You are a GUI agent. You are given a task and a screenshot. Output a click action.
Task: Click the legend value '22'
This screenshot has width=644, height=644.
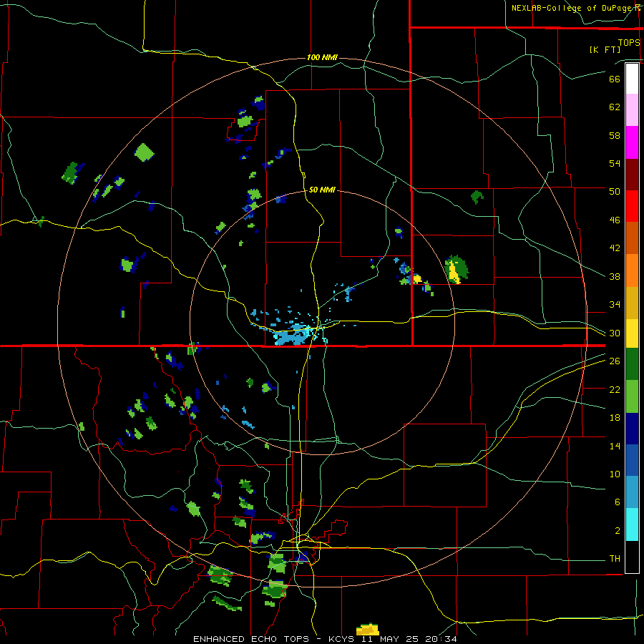pyautogui.click(x=615, y=389)
